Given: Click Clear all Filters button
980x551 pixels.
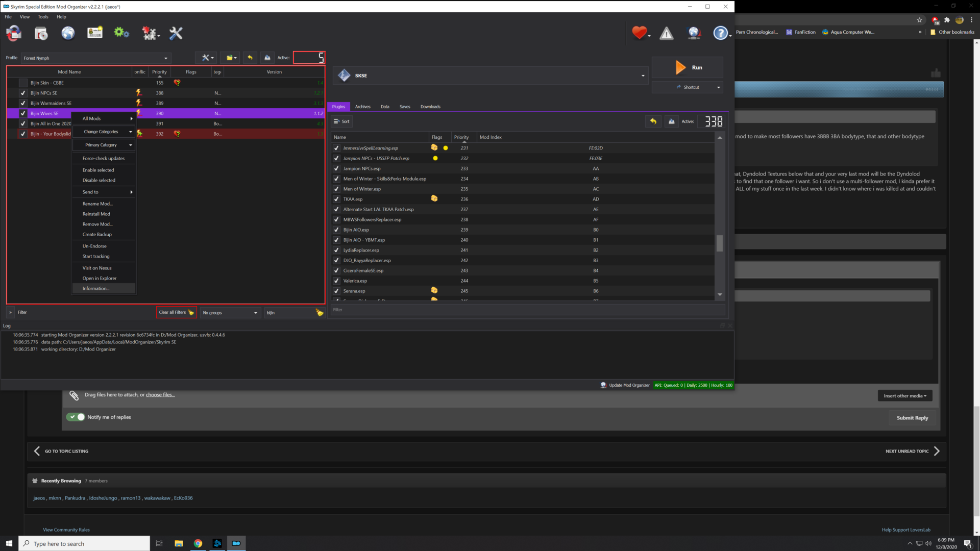Looking at the screenshot, I should pos(176,312).
